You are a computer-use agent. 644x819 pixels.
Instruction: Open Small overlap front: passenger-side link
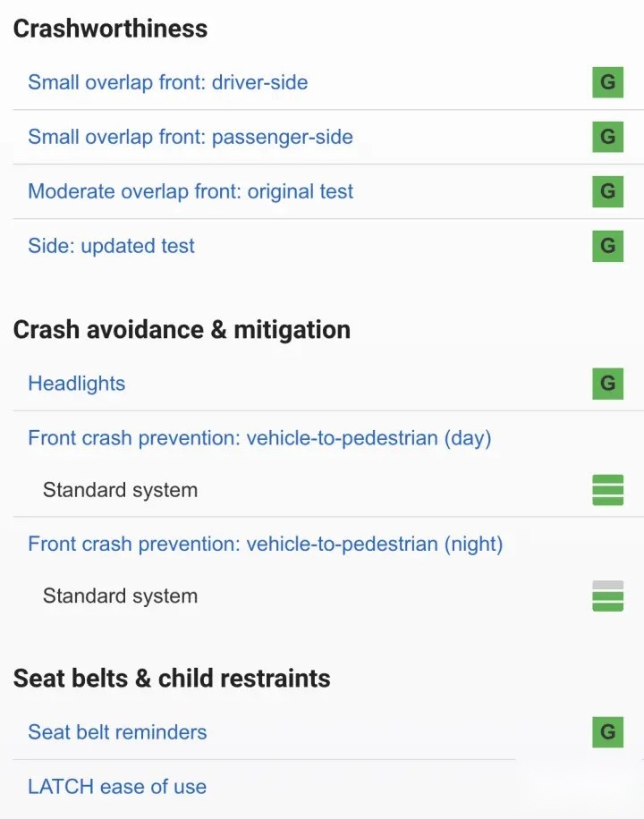pyautogui.click(x=191, y=137)
